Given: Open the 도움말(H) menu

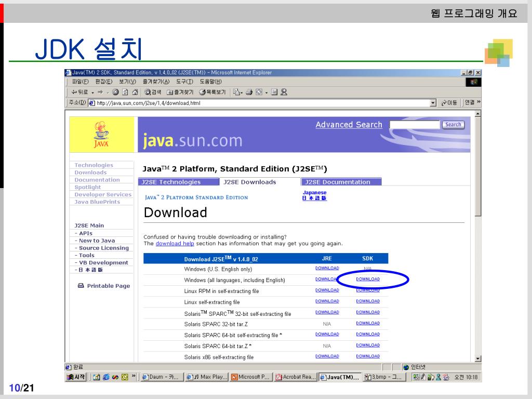Looking at the screenshot, I should [x=210, y=82].
